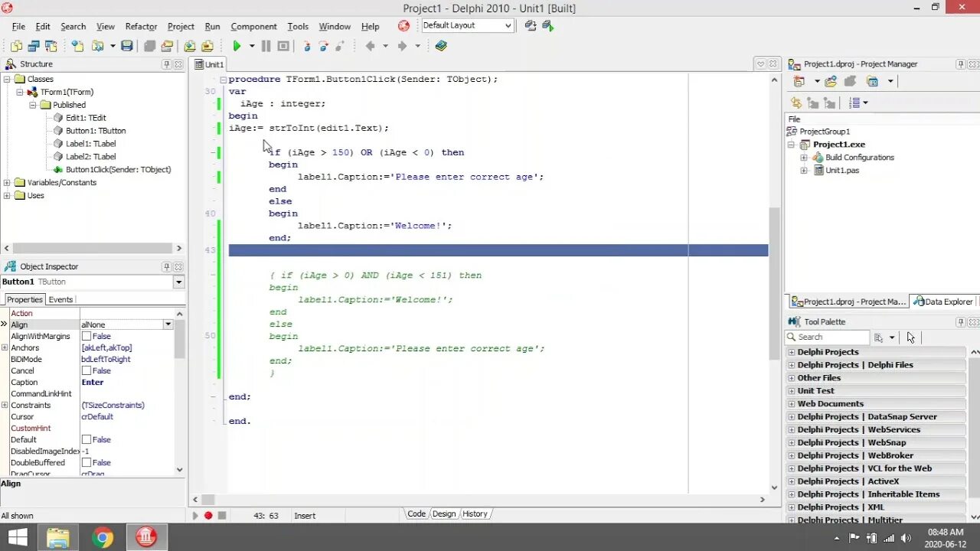Expand the Unit1.pas node
The width and height of the screenshot is (980, 551).
pyautogui.click(x=804, y=171)
